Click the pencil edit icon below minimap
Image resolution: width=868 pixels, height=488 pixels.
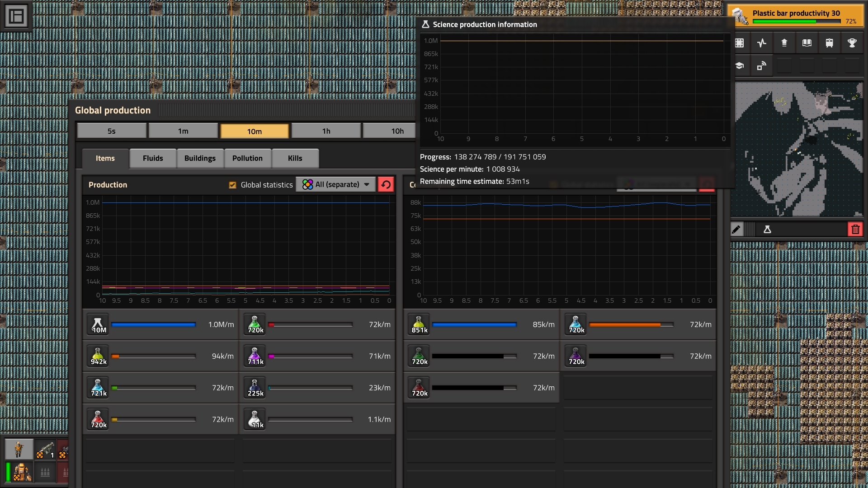(x=736, y=230)
